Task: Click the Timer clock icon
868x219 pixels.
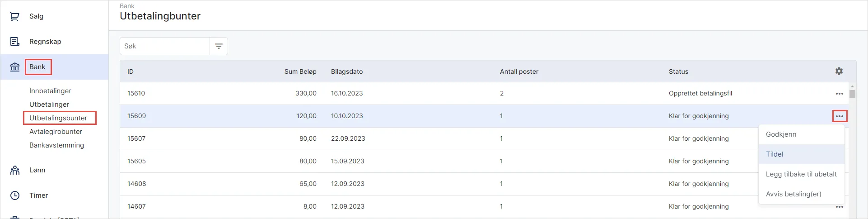Action: [15, 195]
